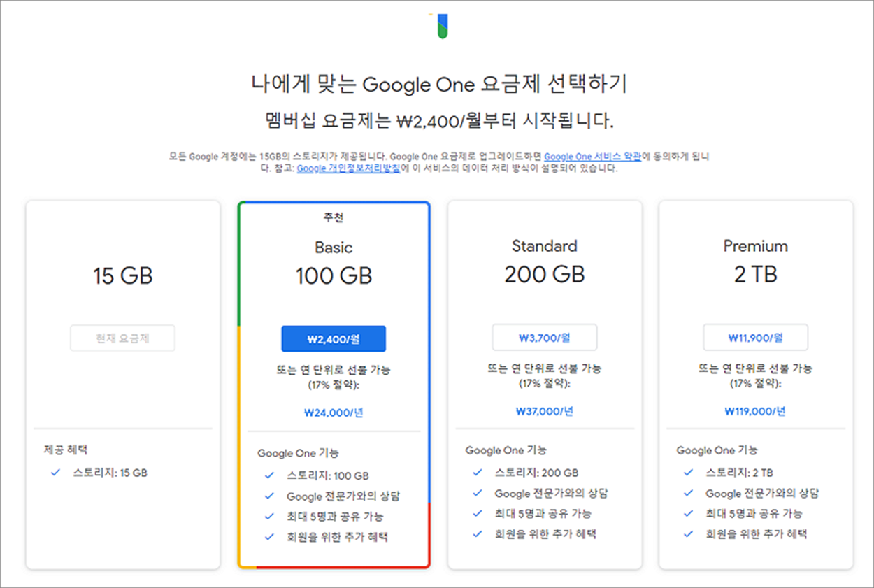
Task: Click the Premium plan title
Action: [756, 246]
